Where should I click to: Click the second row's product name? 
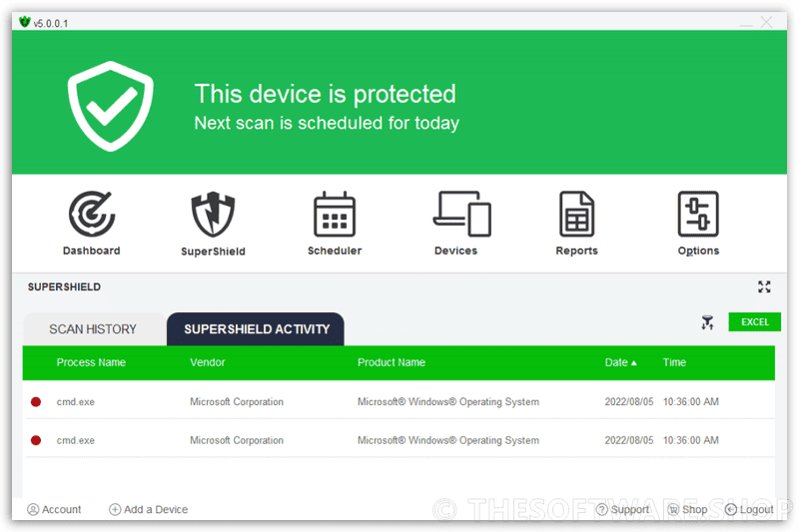(447, 440)
